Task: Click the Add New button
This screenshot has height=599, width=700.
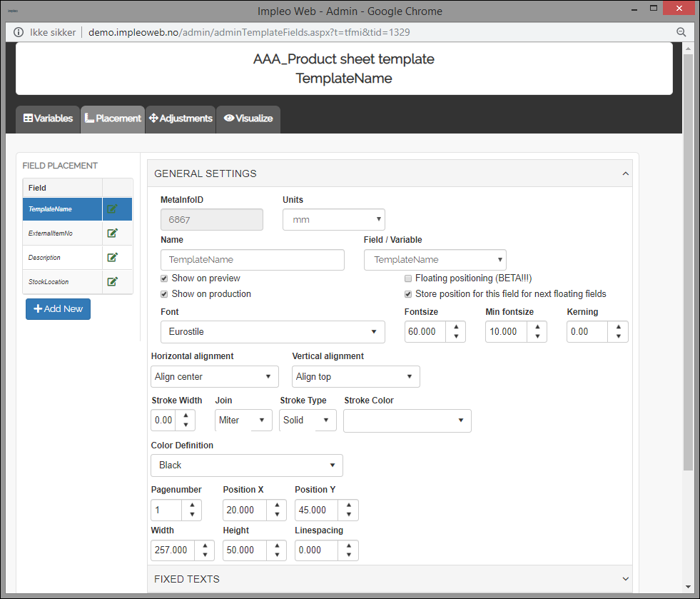Action: click(x=58, y=309)
